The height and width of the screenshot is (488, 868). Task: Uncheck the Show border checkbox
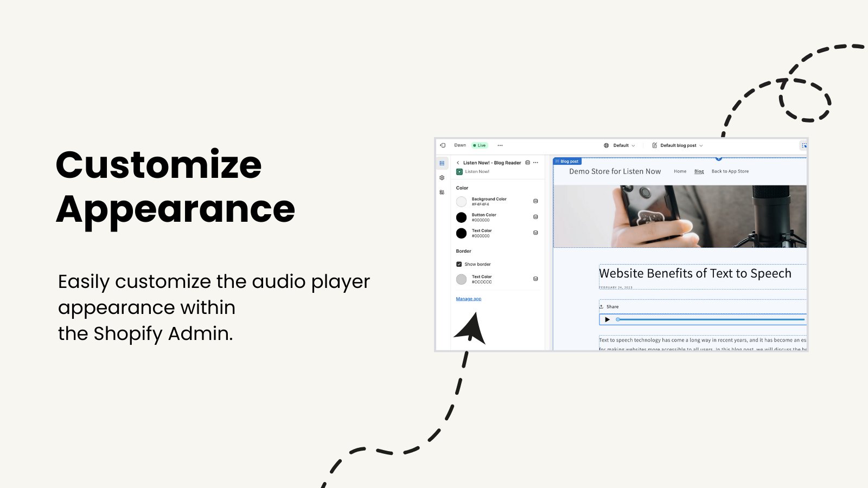(459, 265)
